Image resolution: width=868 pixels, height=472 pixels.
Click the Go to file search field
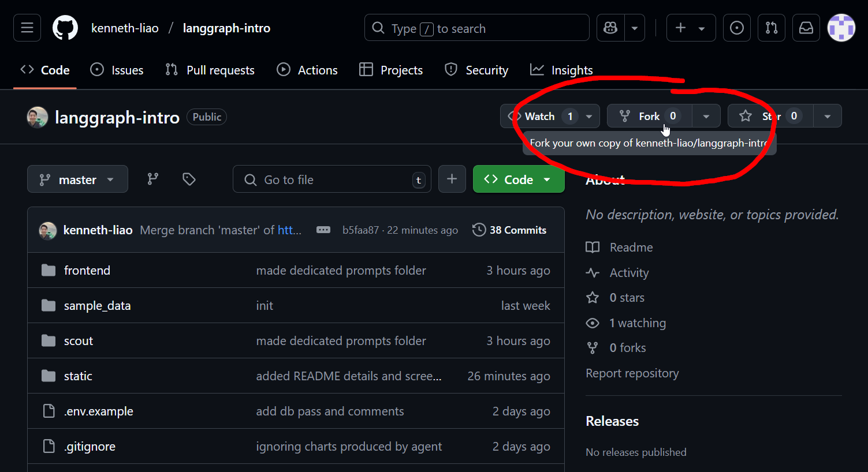[x=332, y=179]
